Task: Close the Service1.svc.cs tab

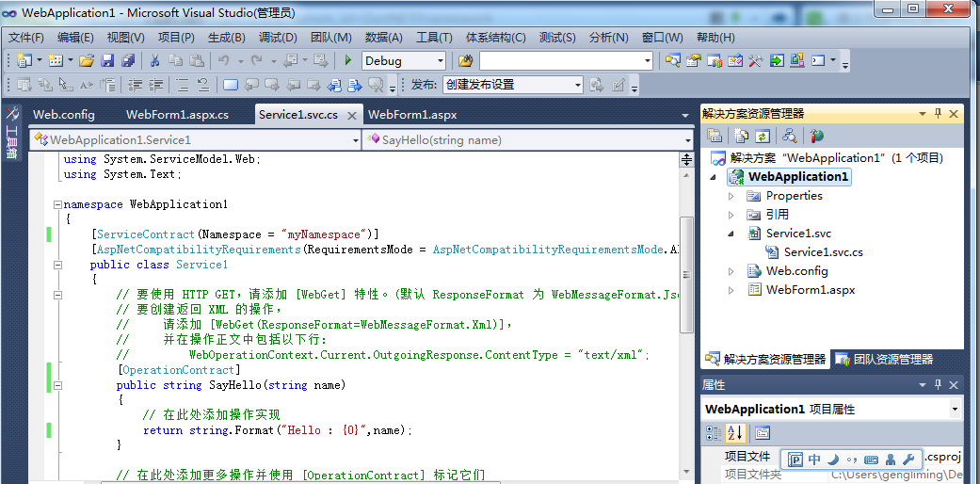Action: [x=352, y=115]
